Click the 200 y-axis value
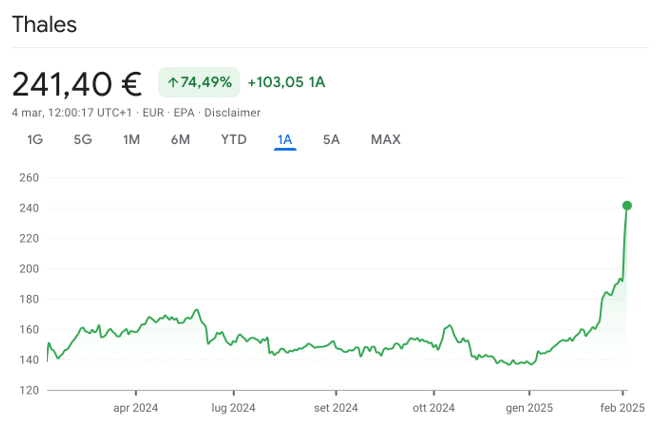Screen dimensions: 665x430 pos(29,269)
